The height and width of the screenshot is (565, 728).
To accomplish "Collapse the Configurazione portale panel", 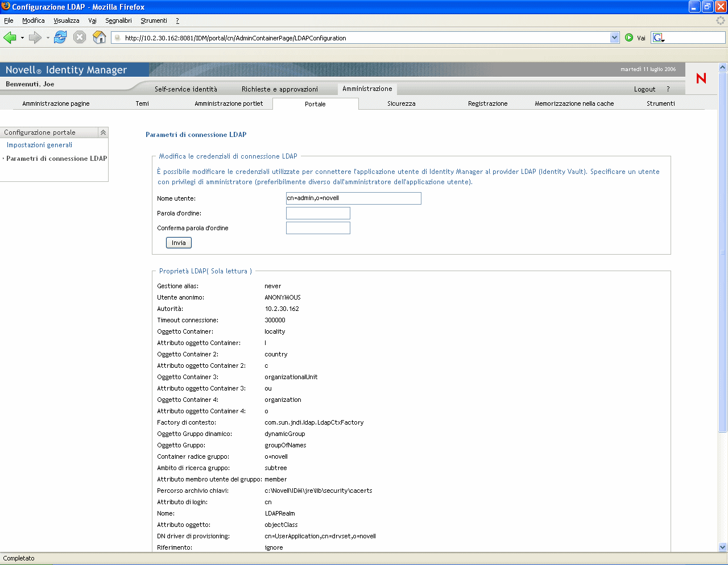I will coord(103,132).
